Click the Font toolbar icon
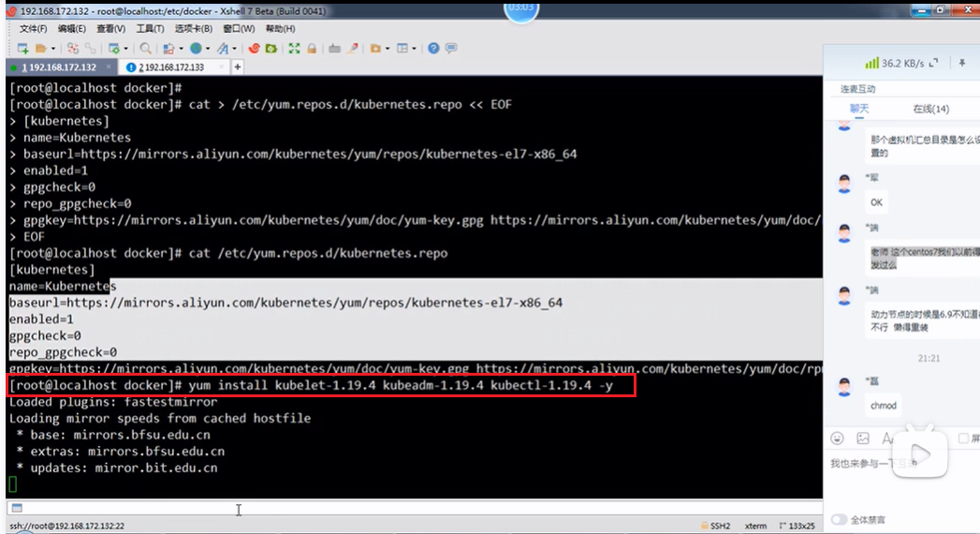The width and height of the screenshot is (980, 534). coord(223,48)
